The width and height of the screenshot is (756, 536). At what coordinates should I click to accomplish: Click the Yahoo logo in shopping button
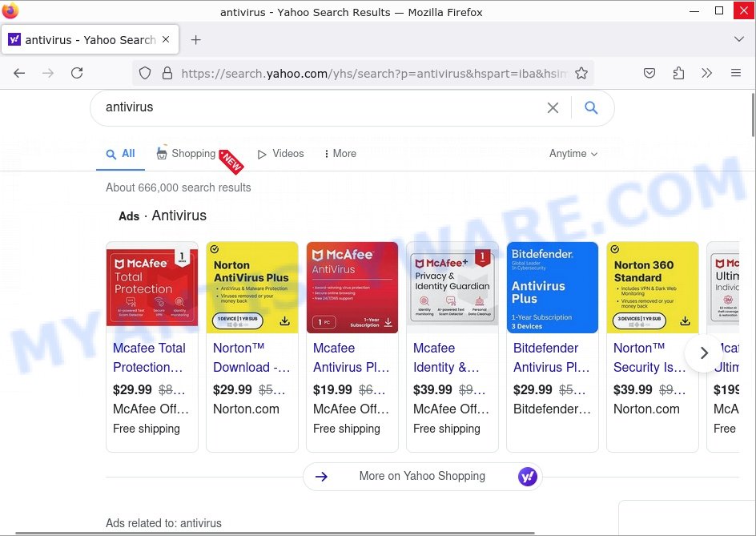click(528, 477)
